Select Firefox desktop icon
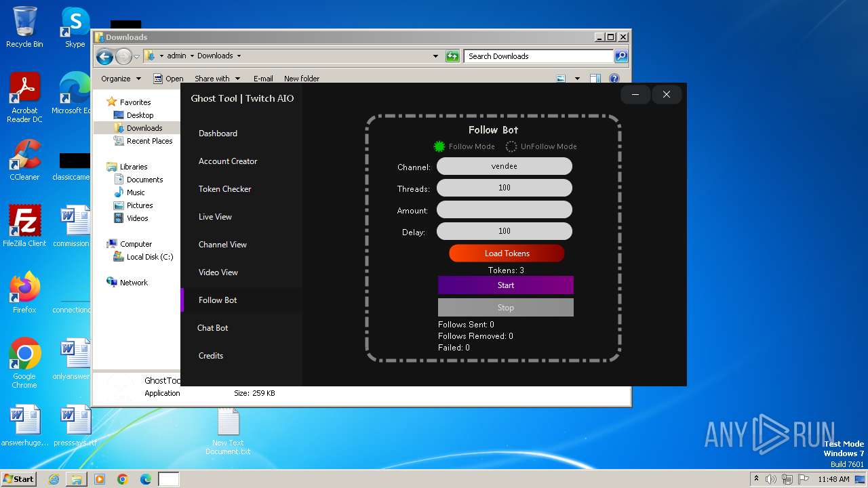This screenshot has height=488, width=868. pos(24,293)
